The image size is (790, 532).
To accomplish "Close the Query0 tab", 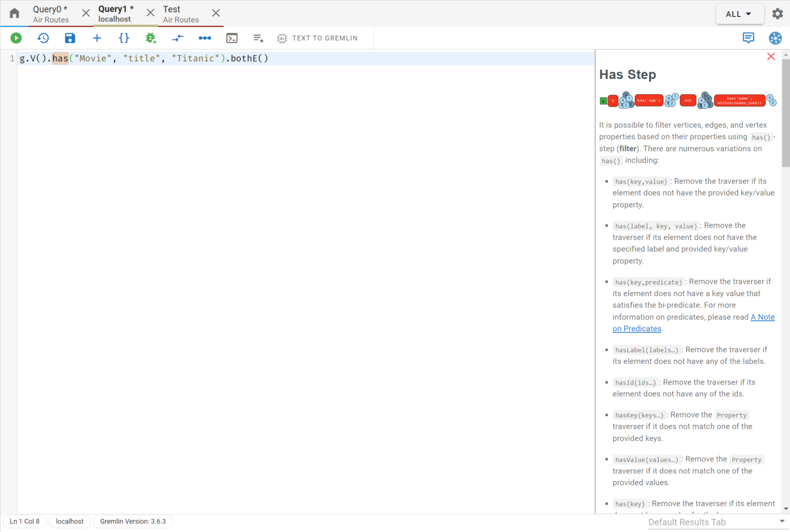I will point(86,13).
